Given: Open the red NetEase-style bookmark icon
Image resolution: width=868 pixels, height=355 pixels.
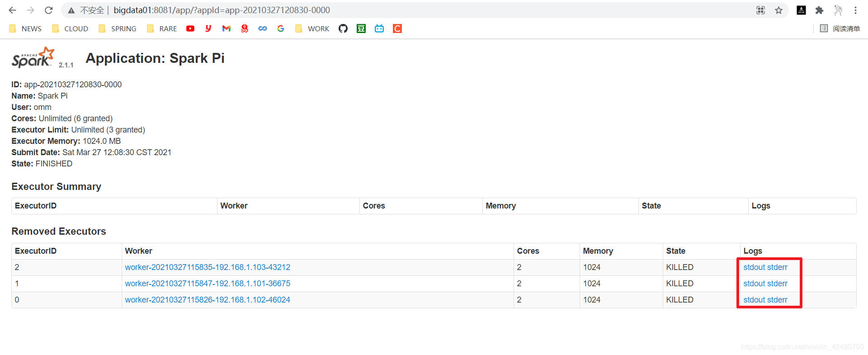Looking at the screenshot, I should tap(245, 28).
